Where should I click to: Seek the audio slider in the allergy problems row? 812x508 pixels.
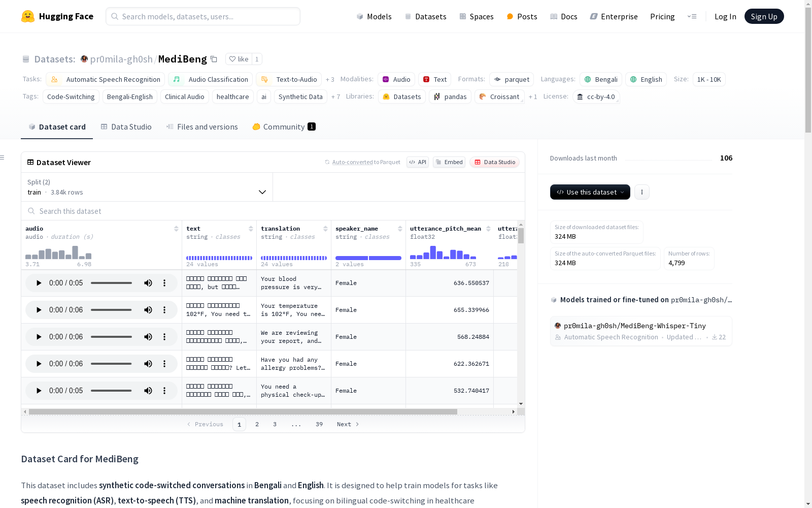(112, 364)
